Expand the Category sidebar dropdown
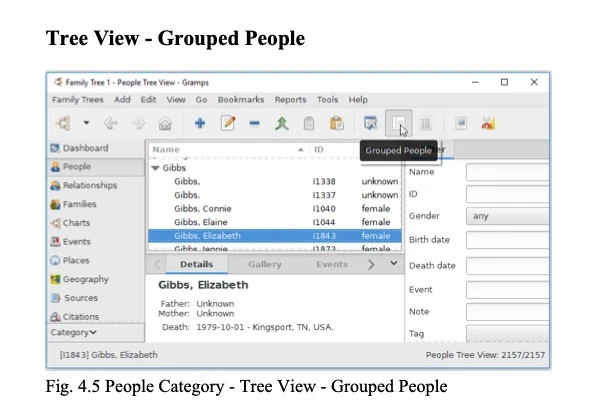 click(74, 332)
